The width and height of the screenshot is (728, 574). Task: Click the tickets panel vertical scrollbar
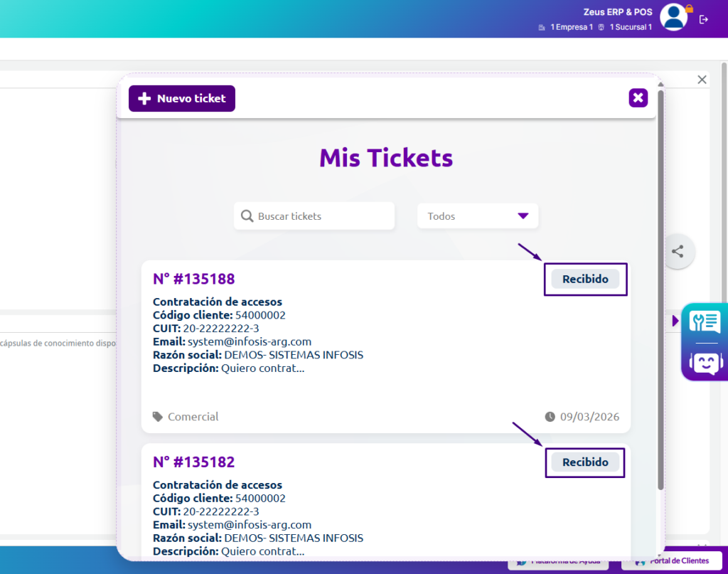tap(661, 285)
